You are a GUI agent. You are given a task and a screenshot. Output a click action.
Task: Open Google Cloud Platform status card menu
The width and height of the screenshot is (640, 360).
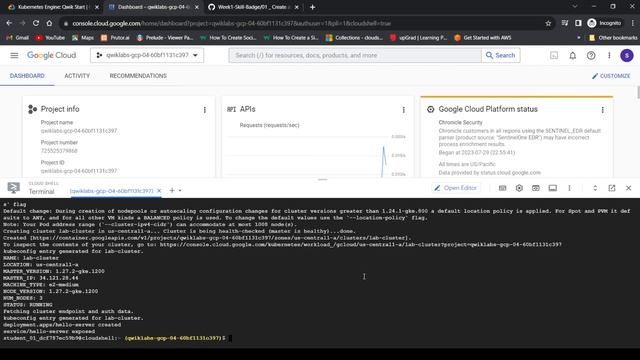click(x=602, y=110)
